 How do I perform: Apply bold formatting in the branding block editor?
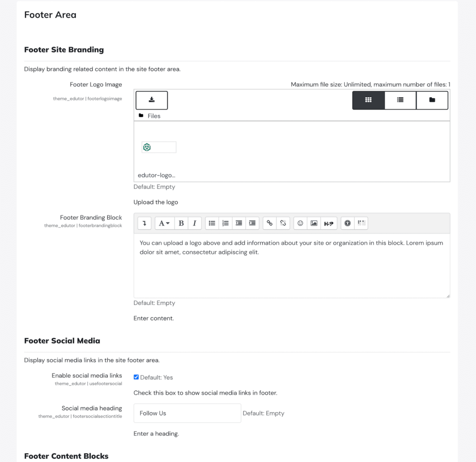click(181, 223)
